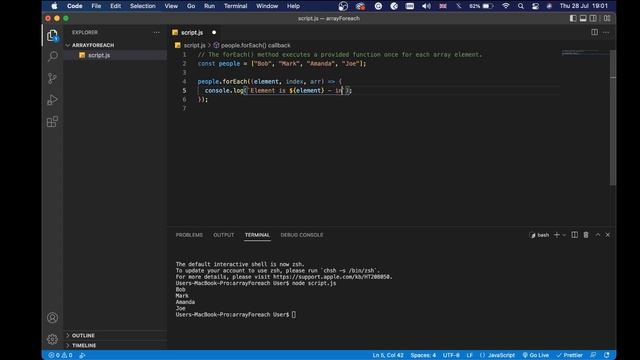Click Prettier status bar item
640x360 pixels.
(x=570, y=355)
